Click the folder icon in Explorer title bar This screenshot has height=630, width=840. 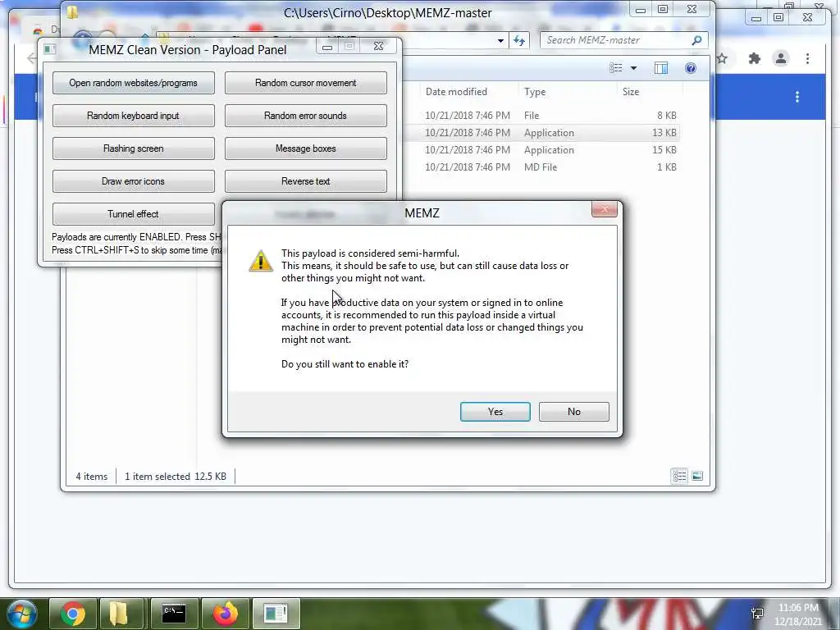pos(72,11)
